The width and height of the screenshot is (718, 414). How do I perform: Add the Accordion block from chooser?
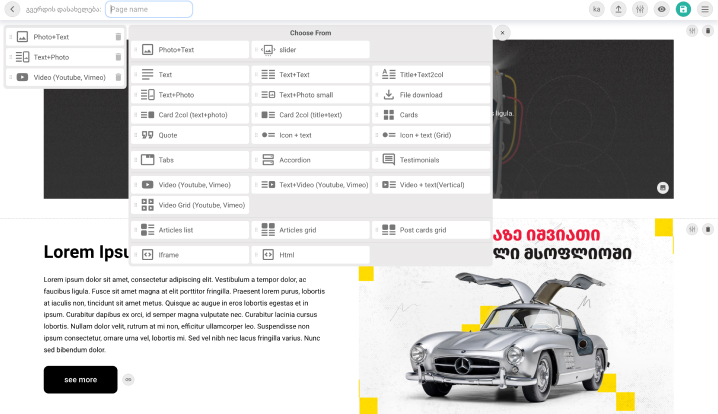coord(310,160)
